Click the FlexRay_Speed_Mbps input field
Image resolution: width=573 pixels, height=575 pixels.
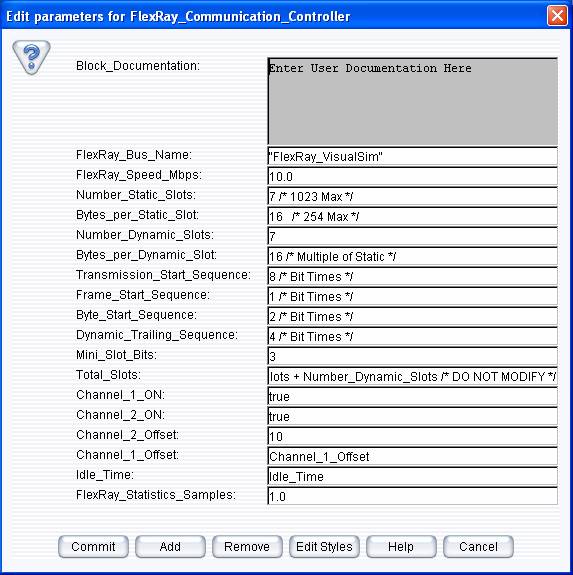pos(413,176)
